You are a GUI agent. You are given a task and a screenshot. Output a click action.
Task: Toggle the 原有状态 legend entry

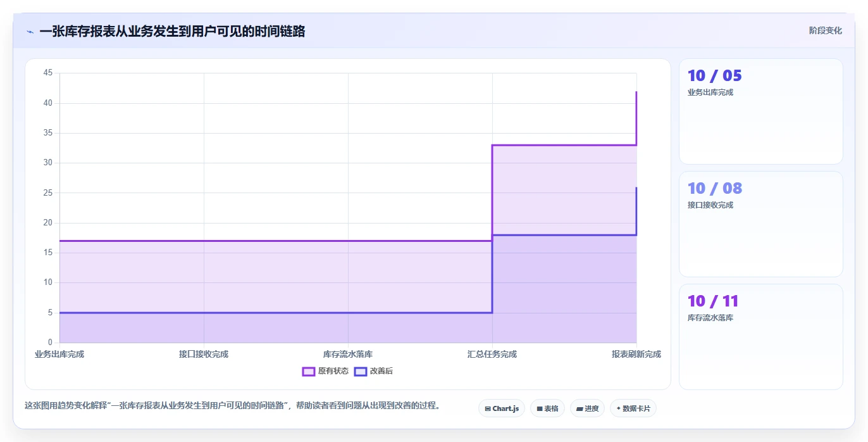point(326,371)
